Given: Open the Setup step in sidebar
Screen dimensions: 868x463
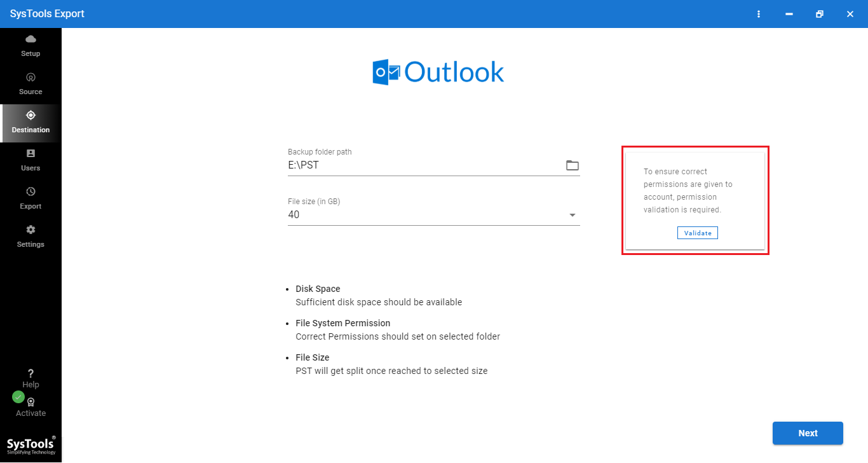Looking at the screenshot, I should pyautogui.click(x=31, y=46).
